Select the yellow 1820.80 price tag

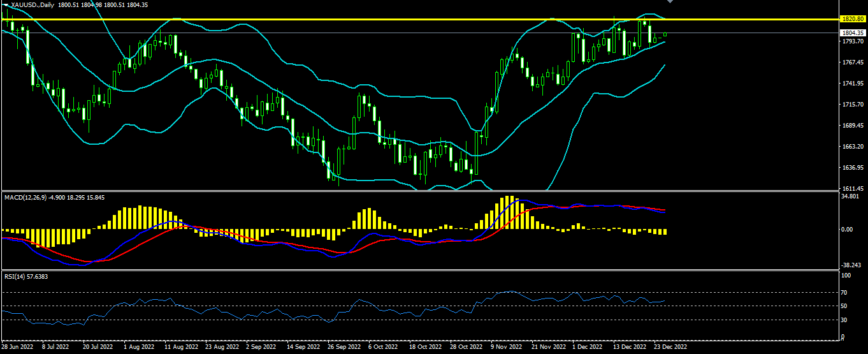[x=851, y=19]
